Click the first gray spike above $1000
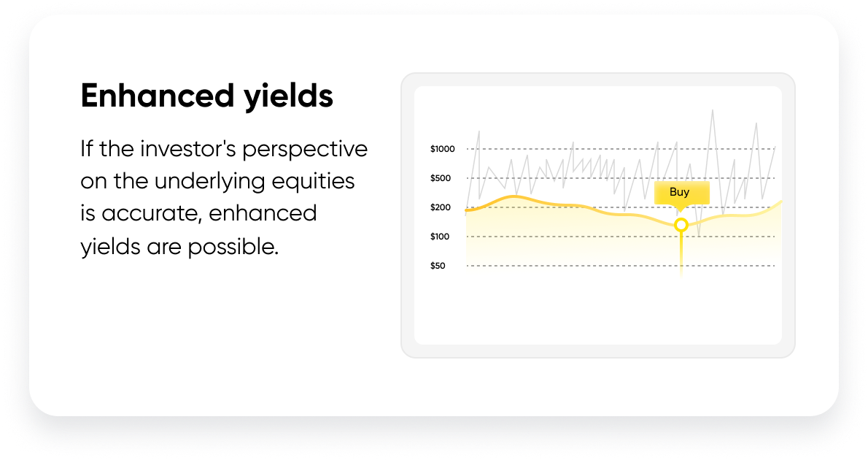 [x=478, y=134]
